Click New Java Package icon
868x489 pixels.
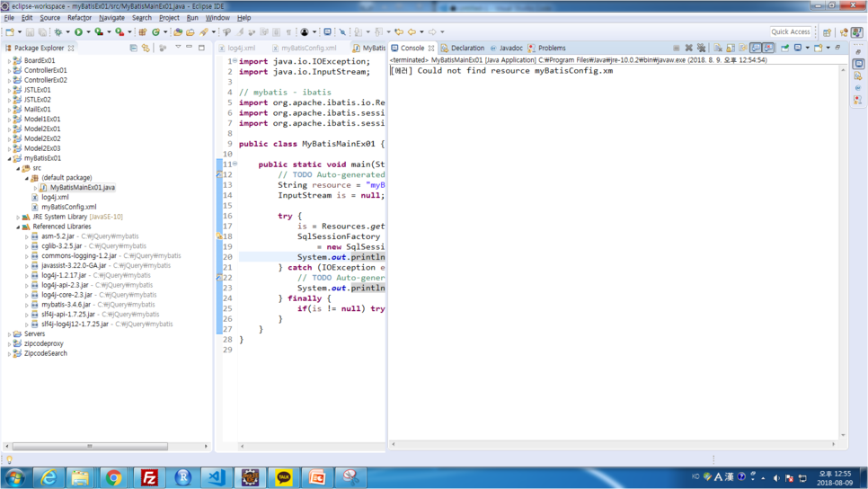tap(143, 32)
